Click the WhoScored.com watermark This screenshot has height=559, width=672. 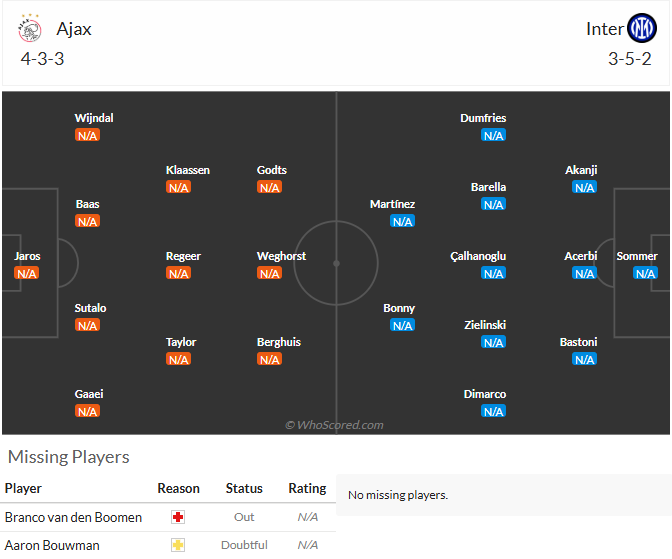click(x=334, y=425)
